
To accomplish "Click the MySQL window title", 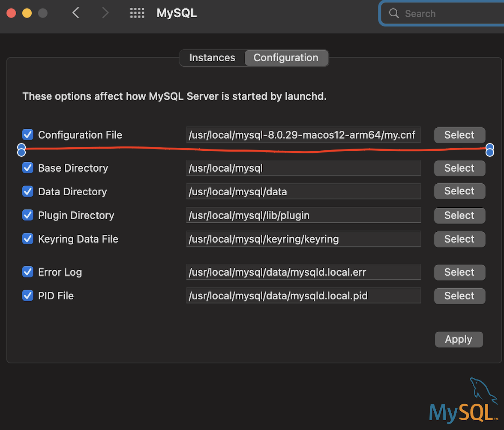I will [x=177, y=13].
